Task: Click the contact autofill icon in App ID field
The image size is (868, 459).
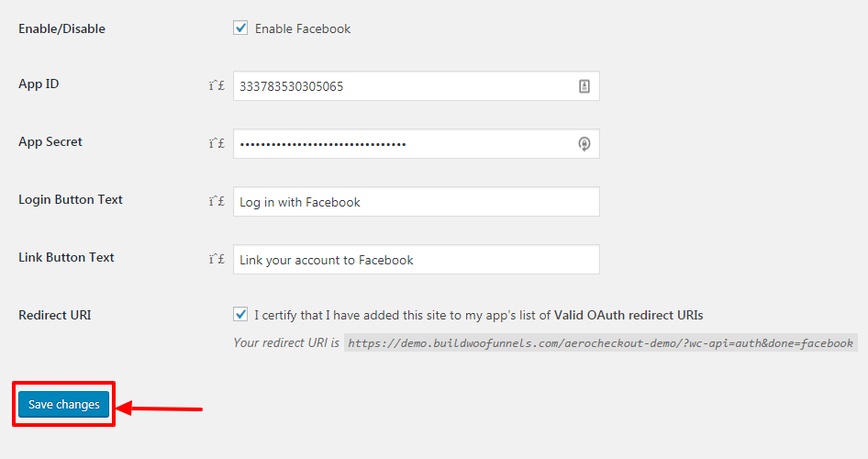Action: 584,85
